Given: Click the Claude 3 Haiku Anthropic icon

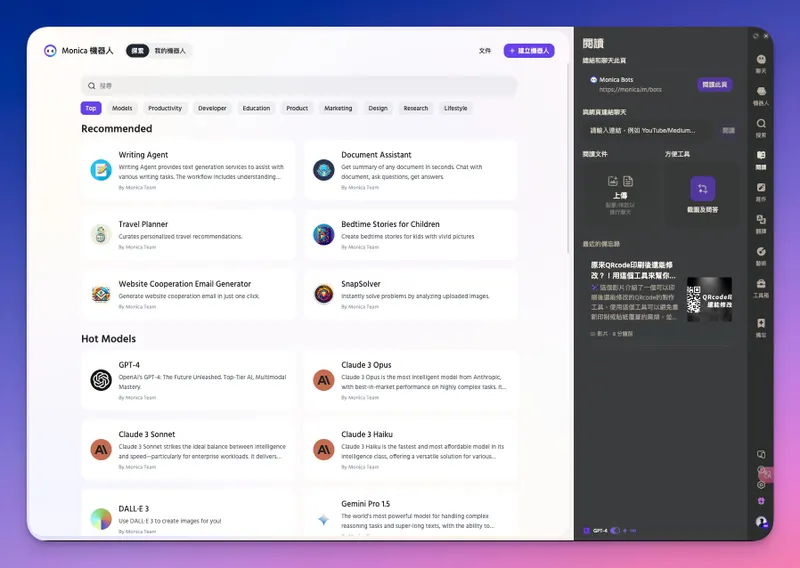Looking at the screenshot, I should coord(323,450).
